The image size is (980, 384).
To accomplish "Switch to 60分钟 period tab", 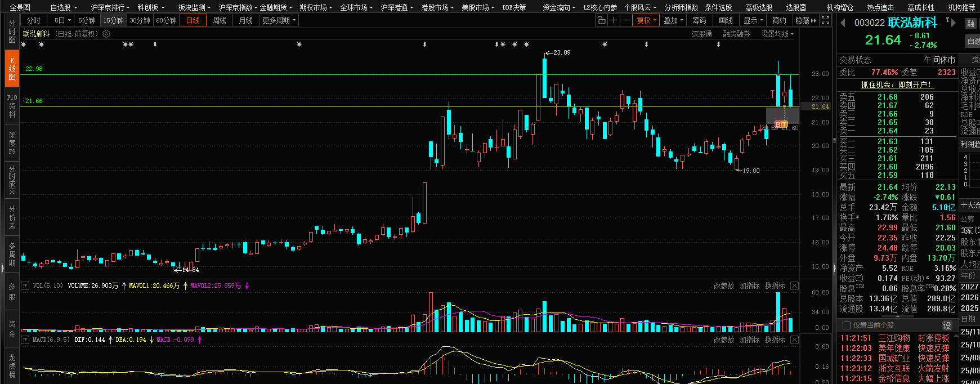I will pyautogui.click(x=166, y=20).
